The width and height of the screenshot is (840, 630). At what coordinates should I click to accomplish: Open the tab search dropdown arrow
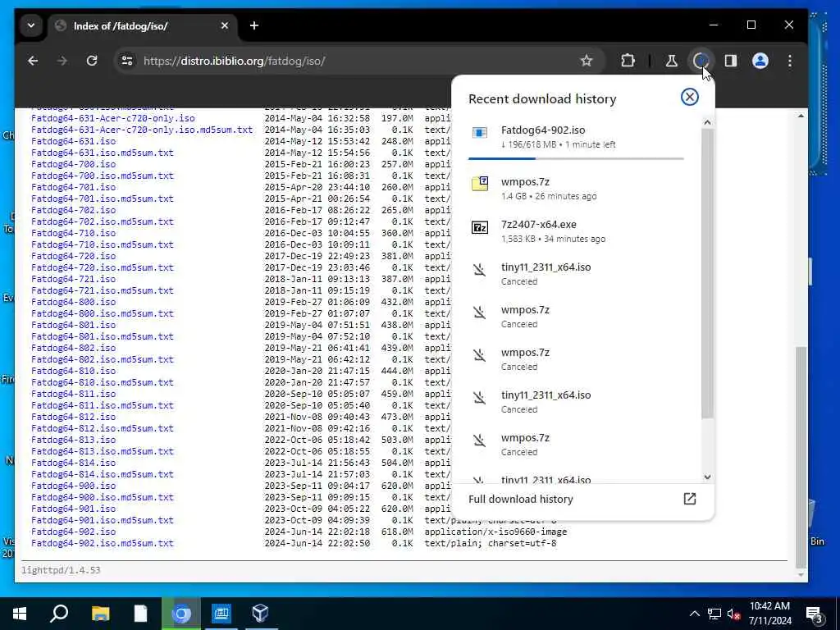pos(31,25)
